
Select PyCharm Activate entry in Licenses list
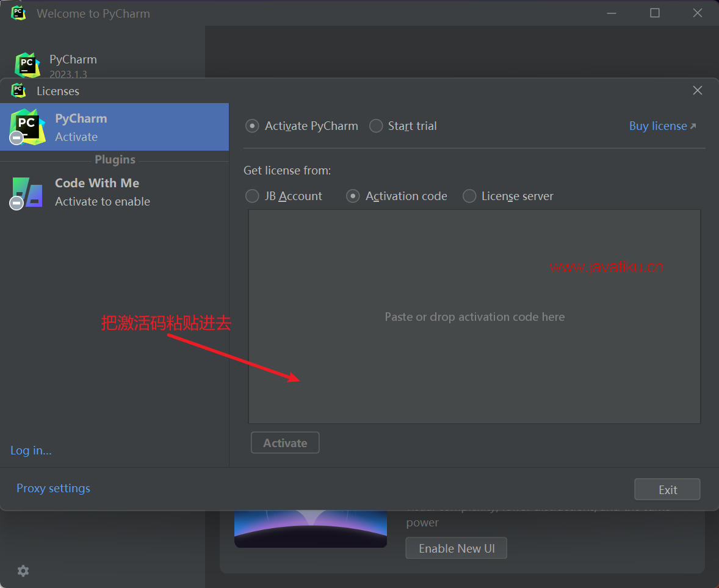(x=115, y=127)
